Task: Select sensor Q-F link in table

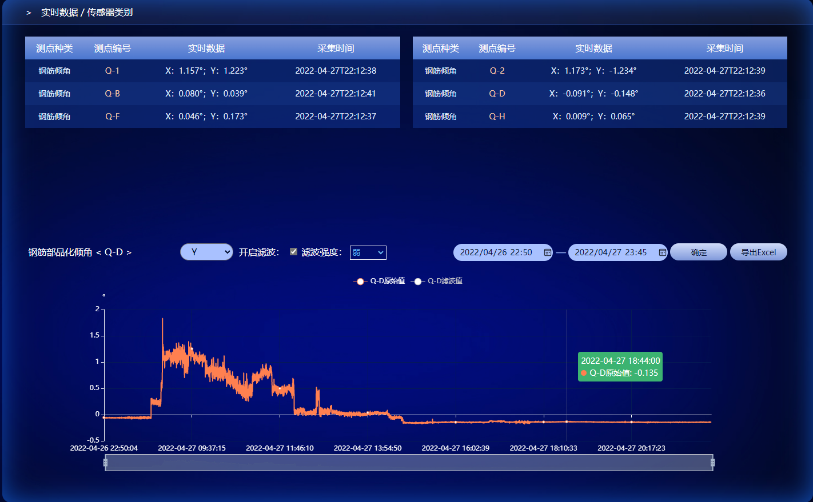Action: pyautogui.click(x=112, y=117)
